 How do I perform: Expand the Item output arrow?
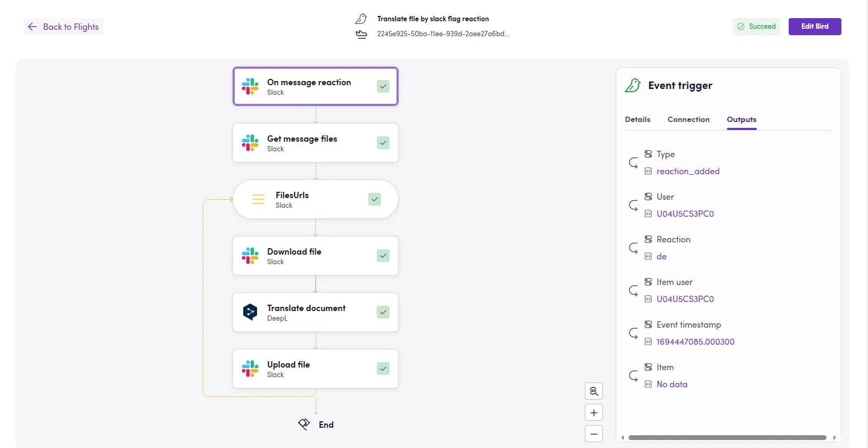coord(633,376)
